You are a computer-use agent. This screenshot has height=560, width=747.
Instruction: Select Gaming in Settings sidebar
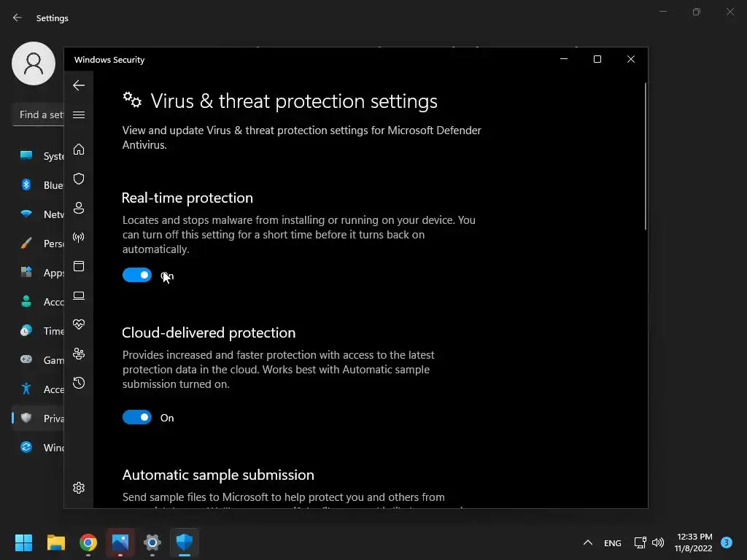point(38,360)
